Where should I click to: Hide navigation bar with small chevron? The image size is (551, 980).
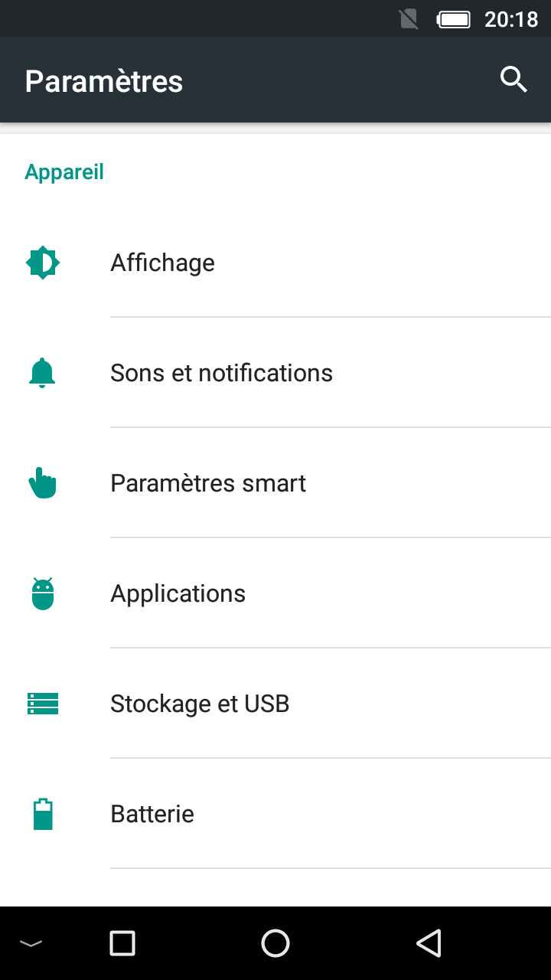(x=31, y=943)
